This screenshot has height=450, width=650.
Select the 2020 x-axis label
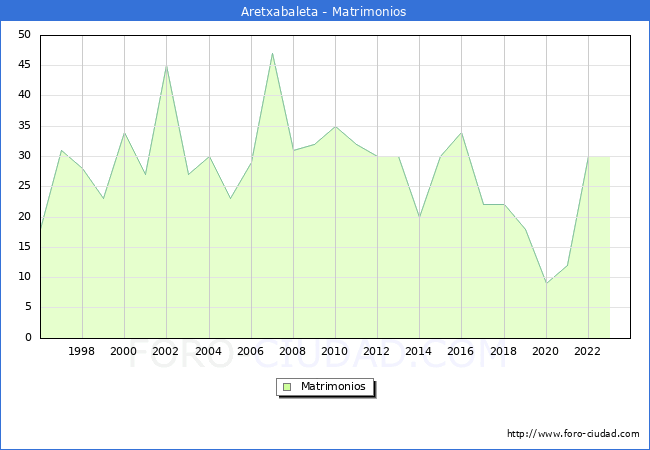point(546,351)
